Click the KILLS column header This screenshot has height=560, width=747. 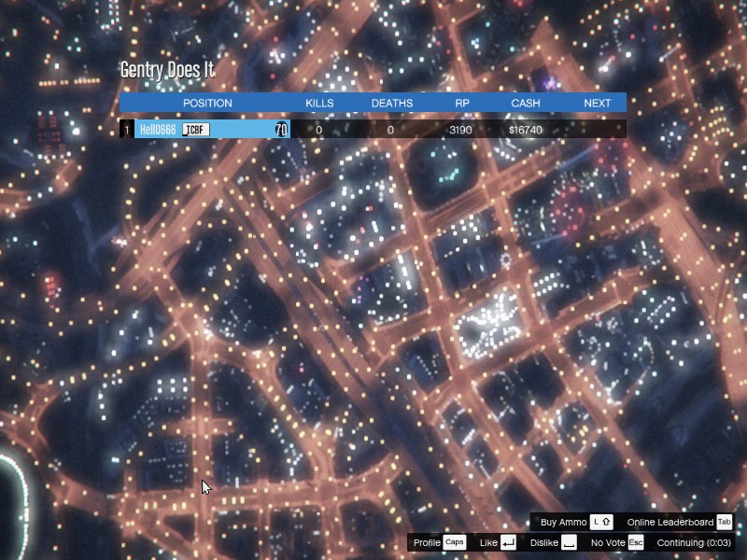(x=319, y=103)
